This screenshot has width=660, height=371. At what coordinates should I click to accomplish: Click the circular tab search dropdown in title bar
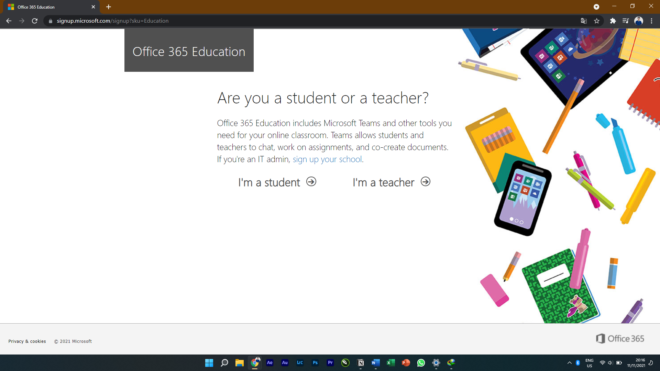(596, 7)
